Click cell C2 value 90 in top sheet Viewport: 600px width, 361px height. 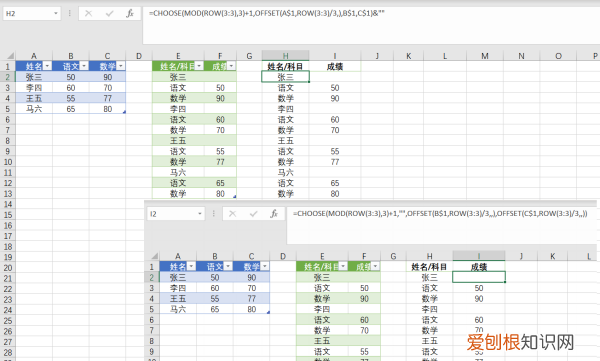coord(108,77)
